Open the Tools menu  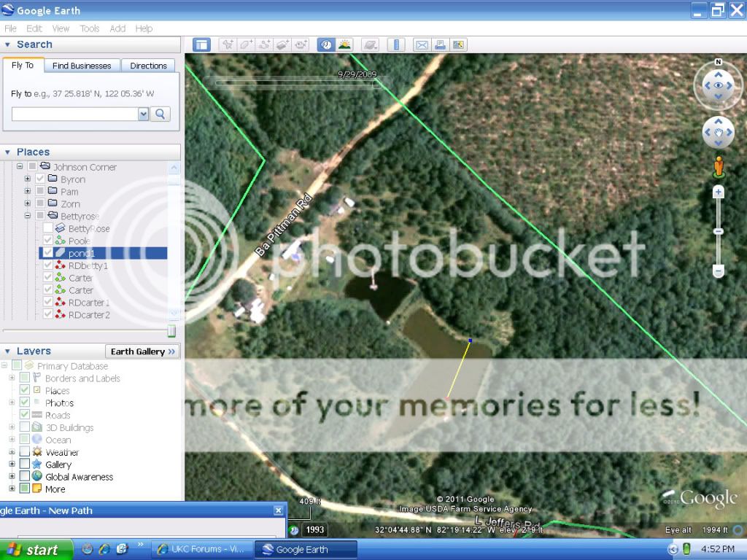(90, 28)
